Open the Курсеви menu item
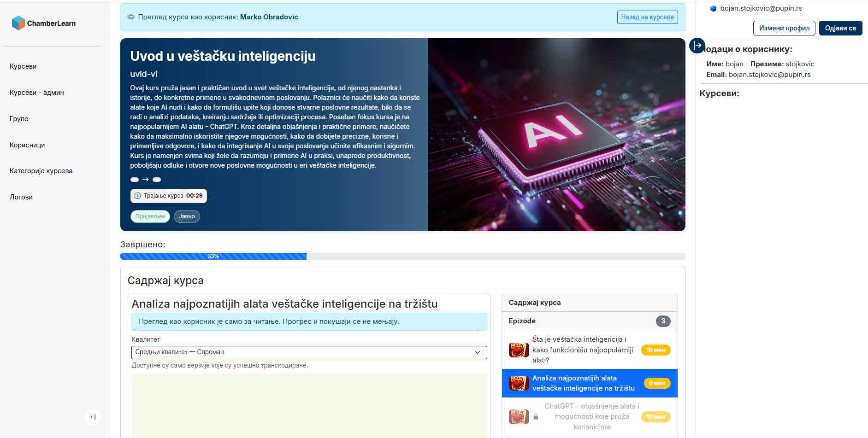Screen dimensions: 868x438 (x=23, y=66)
